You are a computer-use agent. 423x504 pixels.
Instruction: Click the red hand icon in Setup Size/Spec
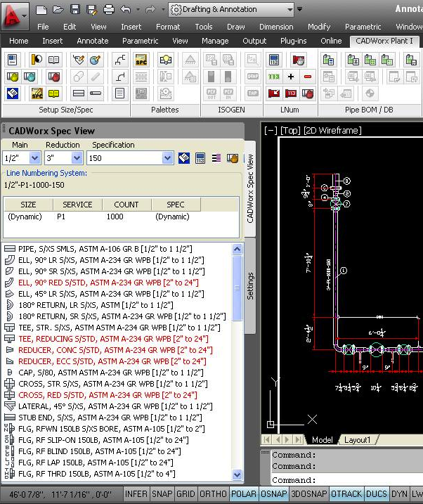pos(53,77)
